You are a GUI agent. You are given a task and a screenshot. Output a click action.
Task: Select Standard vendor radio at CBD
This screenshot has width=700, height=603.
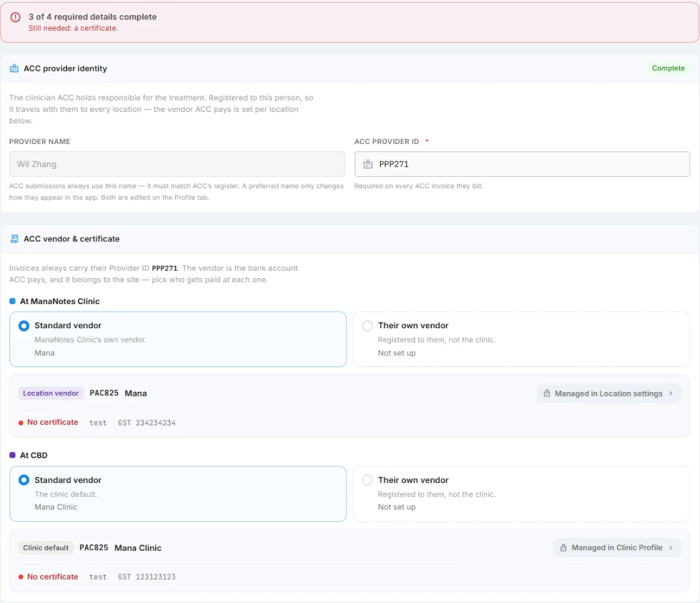[24, 480]
